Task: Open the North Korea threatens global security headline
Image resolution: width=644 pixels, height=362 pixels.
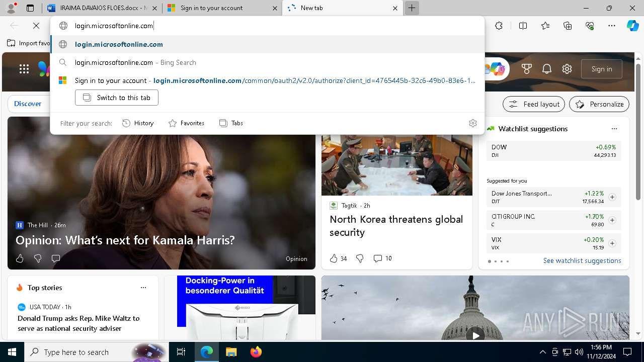Action: [396, 226]
